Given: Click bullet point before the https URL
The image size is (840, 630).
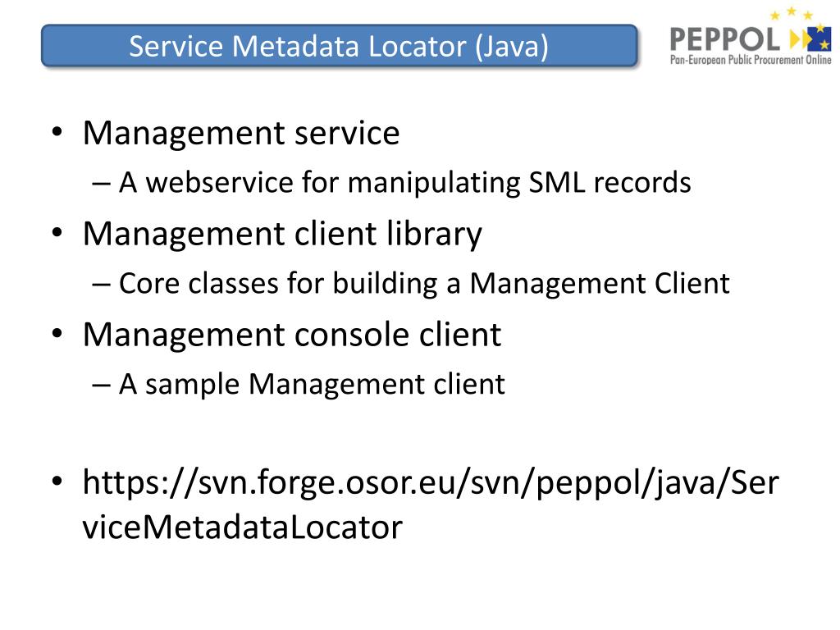Looking at the screenshot, I should [57, 481].
